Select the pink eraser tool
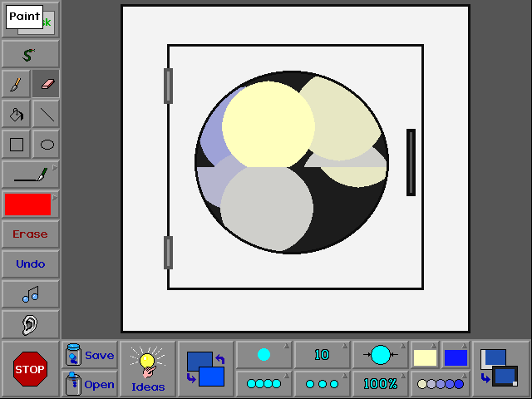 [47, 84]
